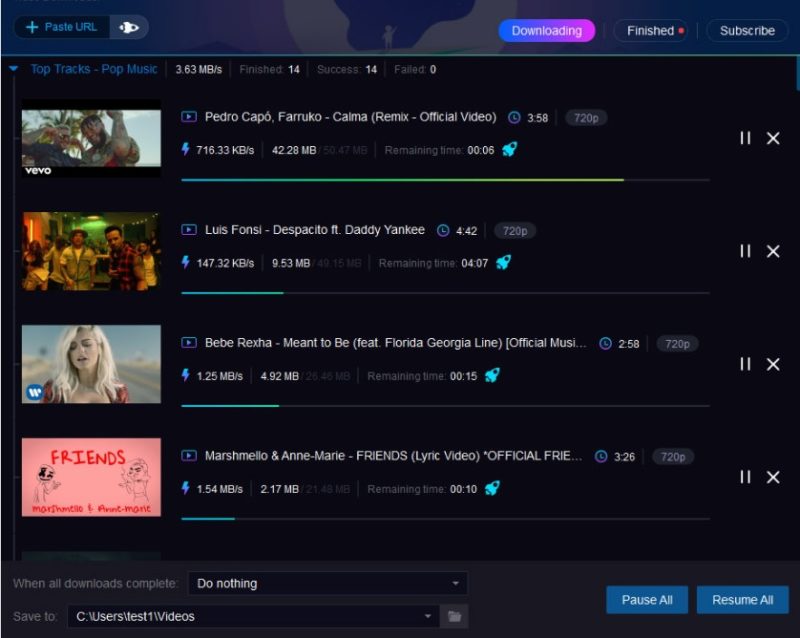800x638 pixels.
Task: Remove the Bebe Rexha Meant to Be download
Action: [773, 364]
